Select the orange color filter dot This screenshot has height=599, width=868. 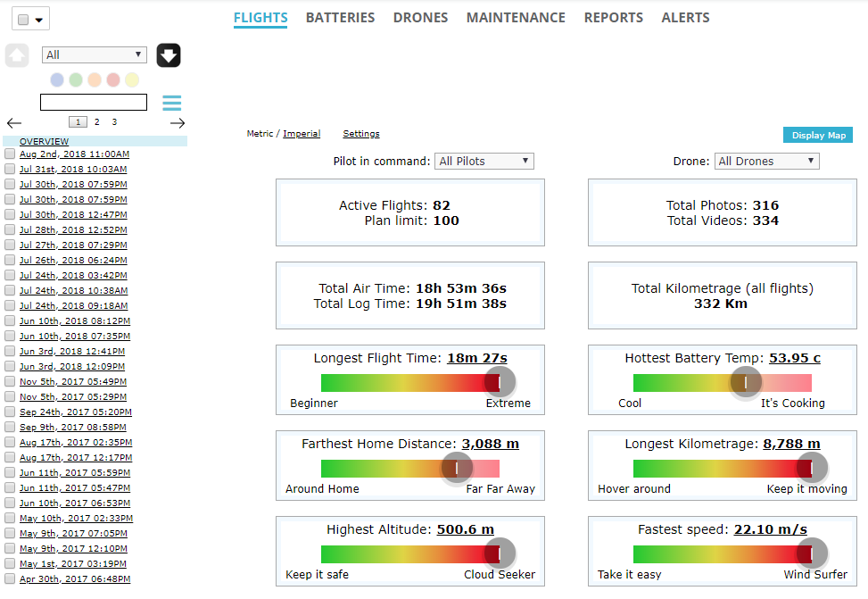tap(95, 79)
